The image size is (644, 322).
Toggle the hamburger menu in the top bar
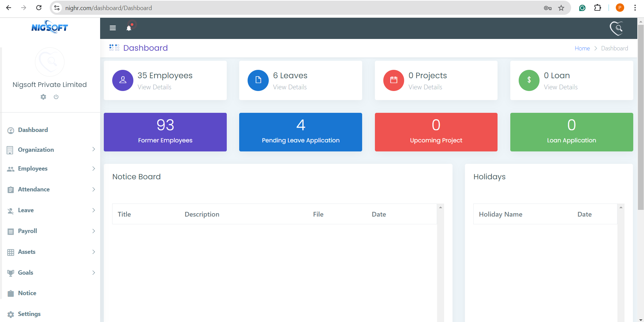[113, 28]
